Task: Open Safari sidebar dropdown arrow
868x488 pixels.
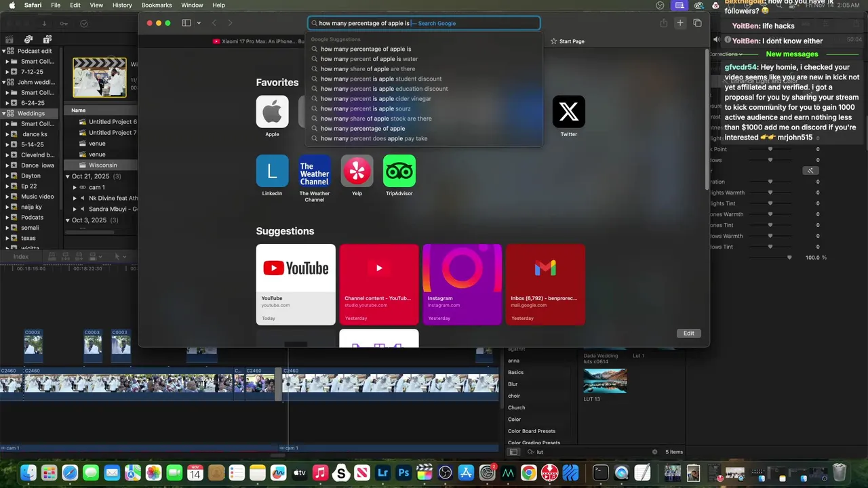Action: pyautogui.click(x=199, y=23)
